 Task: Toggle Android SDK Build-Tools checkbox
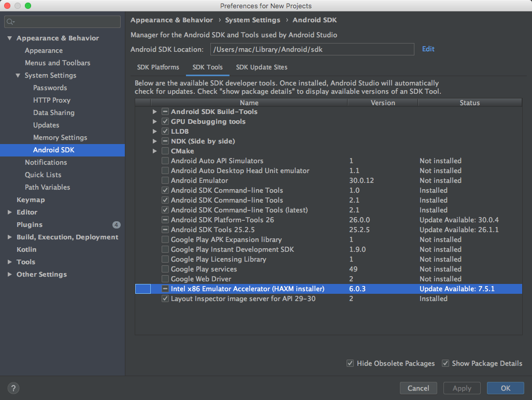pos(165,111)
